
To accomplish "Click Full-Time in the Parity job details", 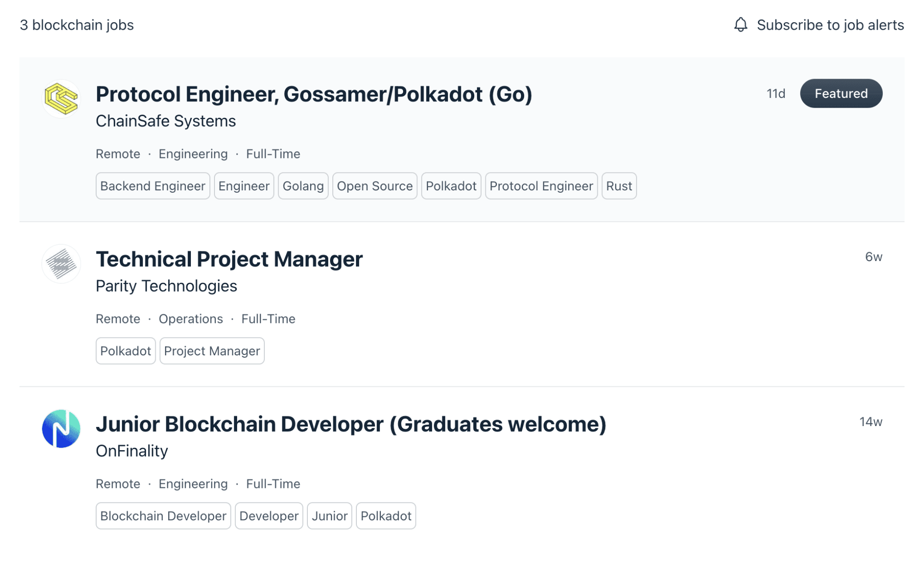I will click(x=269, y=319).
